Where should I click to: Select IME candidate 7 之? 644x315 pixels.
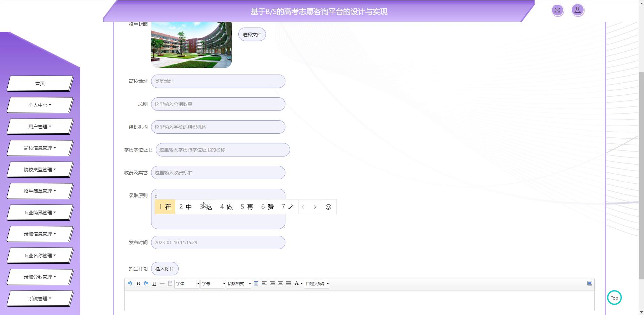tap(288, 207)
